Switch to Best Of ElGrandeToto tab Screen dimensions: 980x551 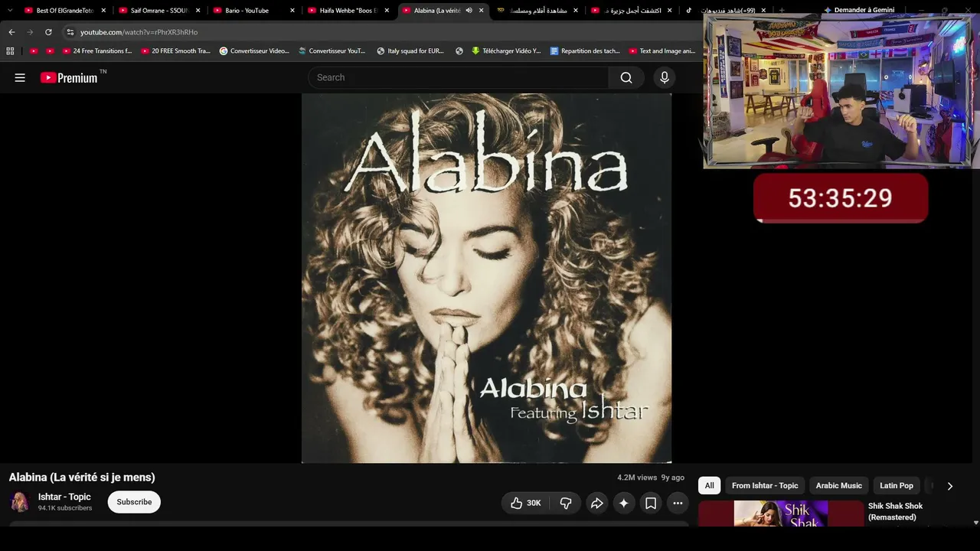[x=66, y=11]
